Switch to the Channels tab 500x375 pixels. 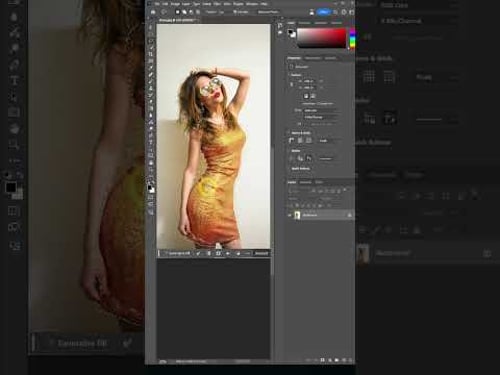[305, 182]
